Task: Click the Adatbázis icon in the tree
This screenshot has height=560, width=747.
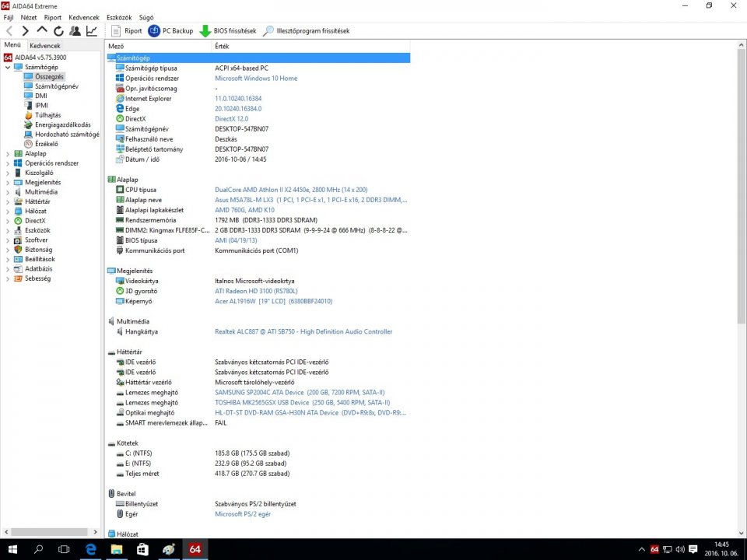Action: click(x=18, y=268)
